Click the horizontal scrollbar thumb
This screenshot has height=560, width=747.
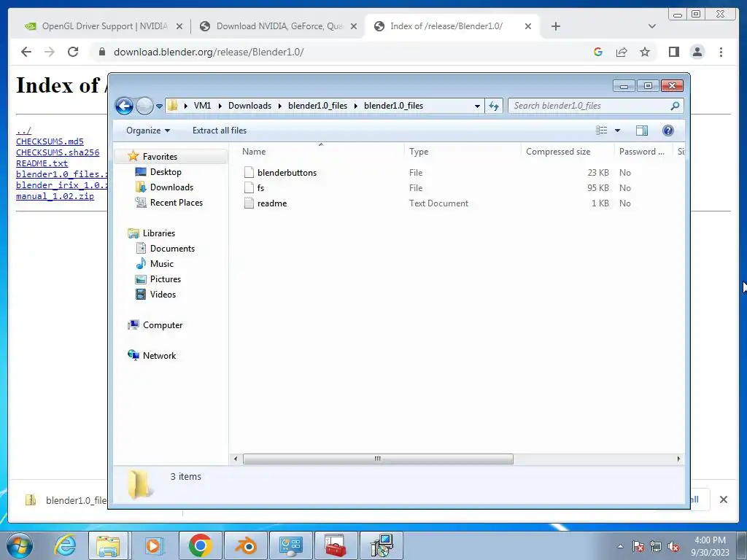378,459
